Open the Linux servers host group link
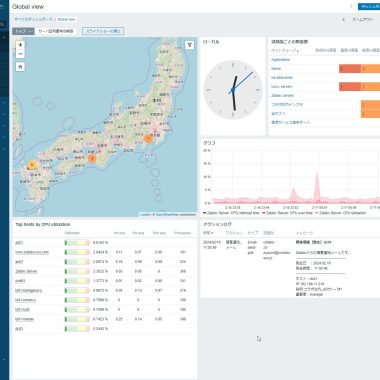Image resolution: width=380 pixels, height=380 pixels. coord(282,86)
